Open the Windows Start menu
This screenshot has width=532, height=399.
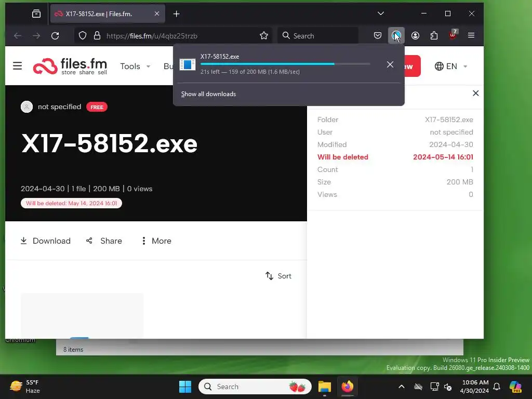click(x=185, y=387)
